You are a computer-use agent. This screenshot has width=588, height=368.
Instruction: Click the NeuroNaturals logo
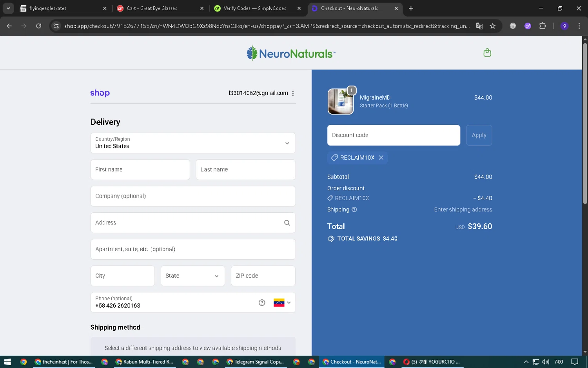click(x=291, y=53)
